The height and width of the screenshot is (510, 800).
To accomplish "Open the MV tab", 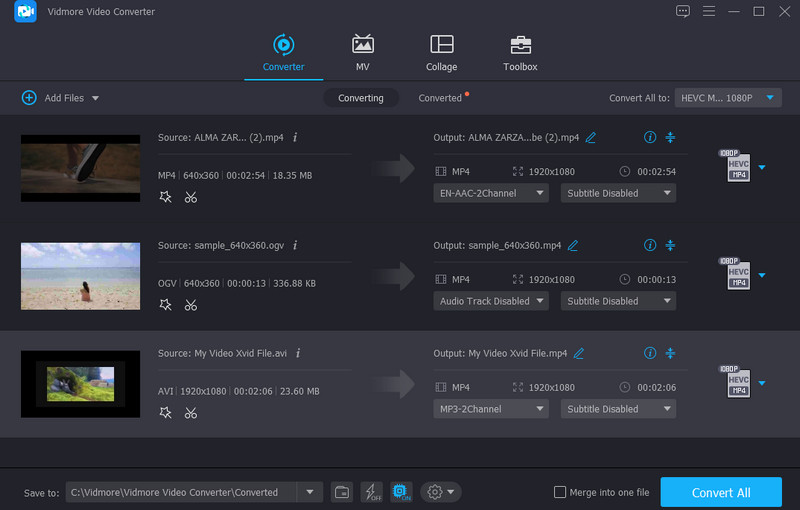I will tap(362, 53).
